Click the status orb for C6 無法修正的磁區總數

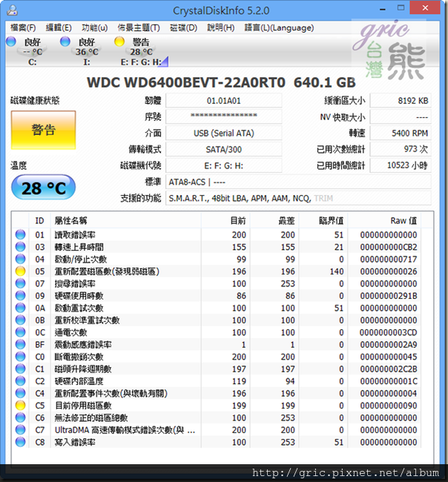pyautogui.click(x=20, y=417)
